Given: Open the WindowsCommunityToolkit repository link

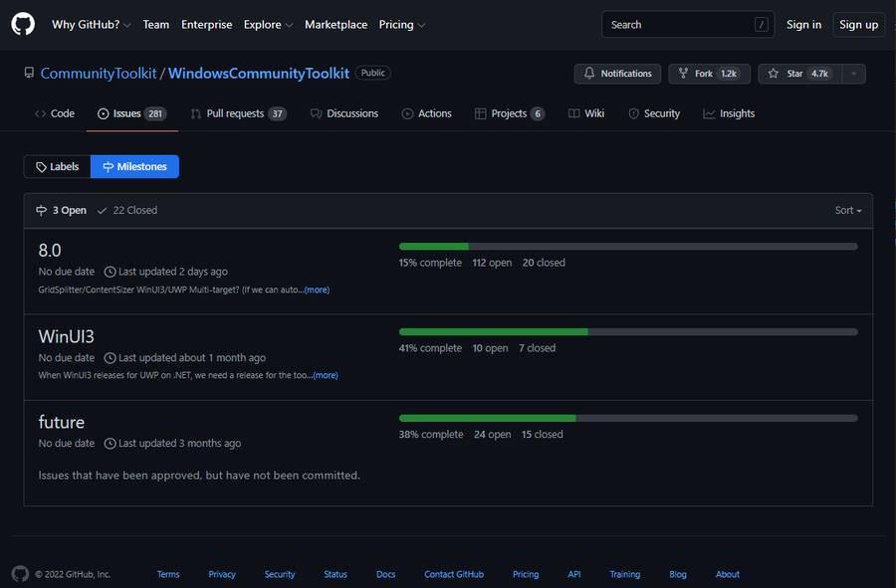Looking at the screenshot, I should click(258, 73).
